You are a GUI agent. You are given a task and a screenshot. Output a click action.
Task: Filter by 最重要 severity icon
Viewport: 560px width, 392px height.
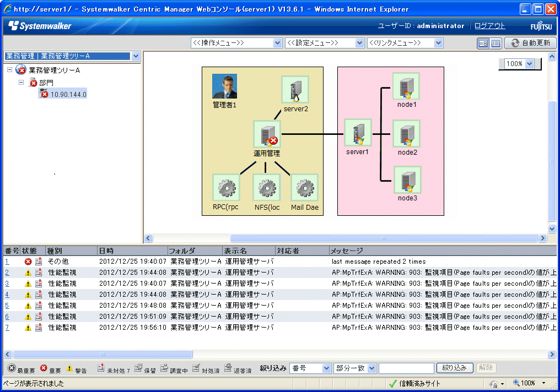(12, 368)
